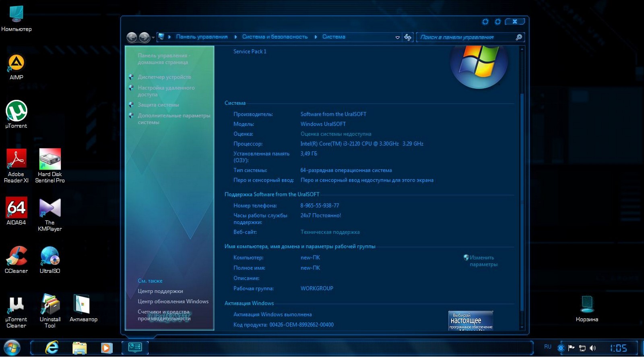Select the Панель управления breadcrumb
Screen dimensions: 644x357
[202, 37]
